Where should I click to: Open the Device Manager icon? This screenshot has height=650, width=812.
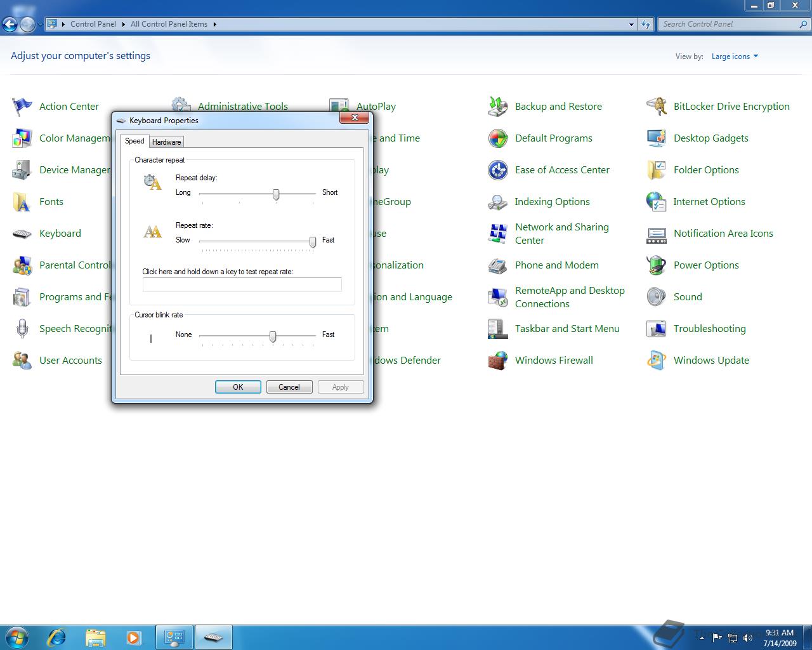tap(22, 170)
